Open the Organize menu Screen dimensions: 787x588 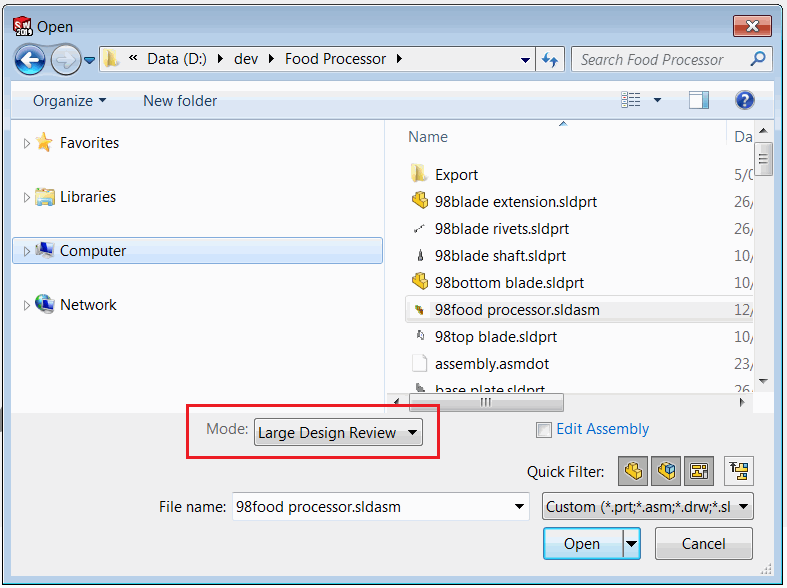(x=70, y=101)
